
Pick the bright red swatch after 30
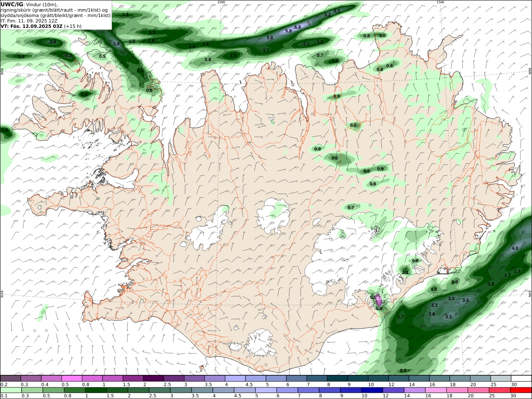coord(520,390)
